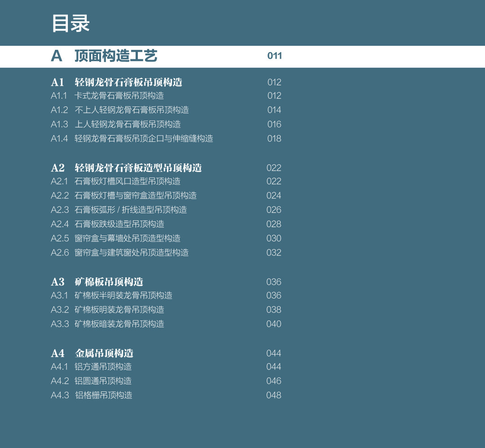Click entry A1.3 上人轻钢龙骨石膏板吊顶构造
The height and width of the screenshot is (448, 485).
[116, 124]
